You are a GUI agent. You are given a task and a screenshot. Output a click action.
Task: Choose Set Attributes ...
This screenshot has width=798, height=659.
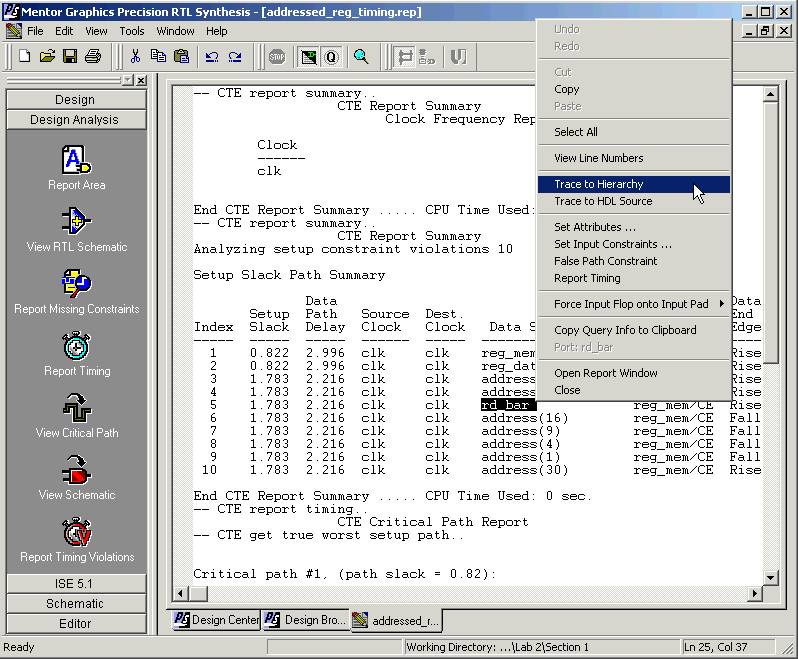tap(634, 227)
